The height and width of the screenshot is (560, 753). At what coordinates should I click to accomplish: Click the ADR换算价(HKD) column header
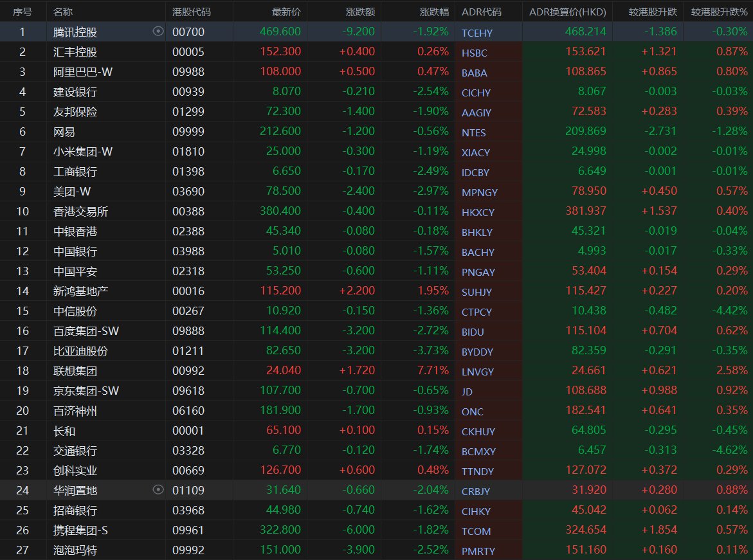[x=568, y=12]
